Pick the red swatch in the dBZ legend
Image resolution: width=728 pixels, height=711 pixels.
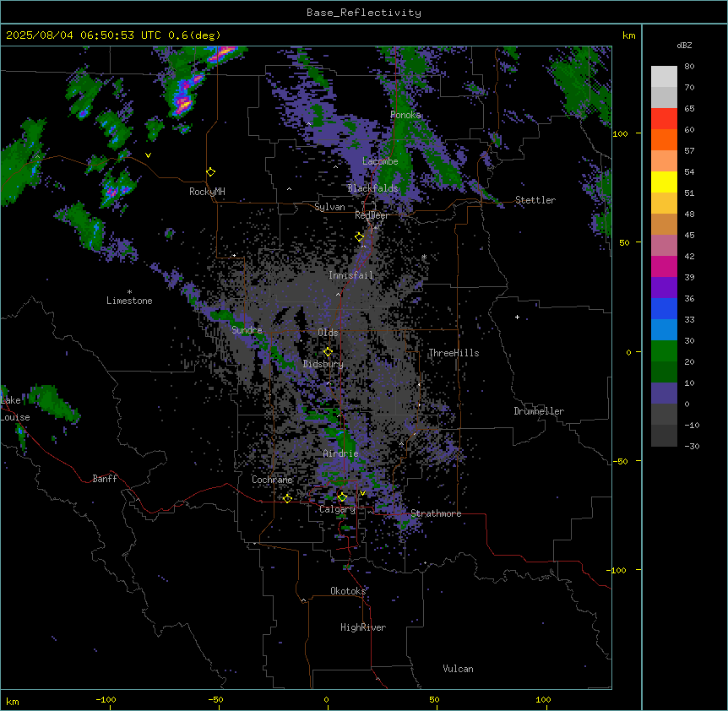pyautogui.click(x=664, y=118)
